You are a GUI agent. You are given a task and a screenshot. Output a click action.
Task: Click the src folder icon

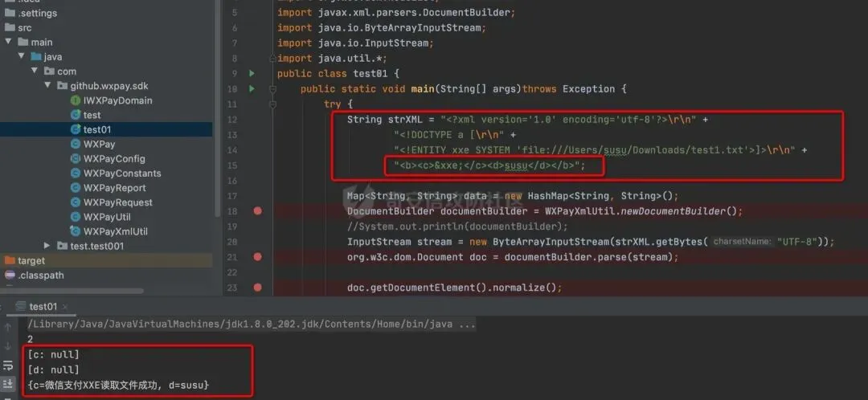10,27
